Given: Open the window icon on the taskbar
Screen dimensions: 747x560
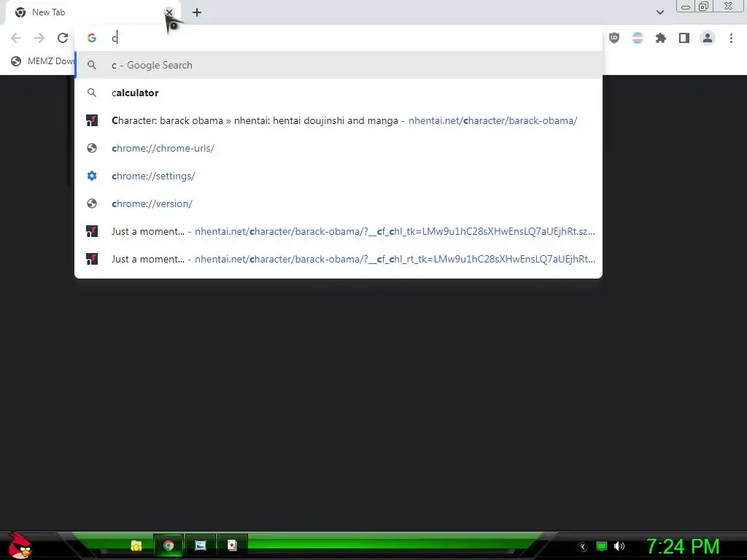Looking at the screenshot, I should [x=201, y=545].
